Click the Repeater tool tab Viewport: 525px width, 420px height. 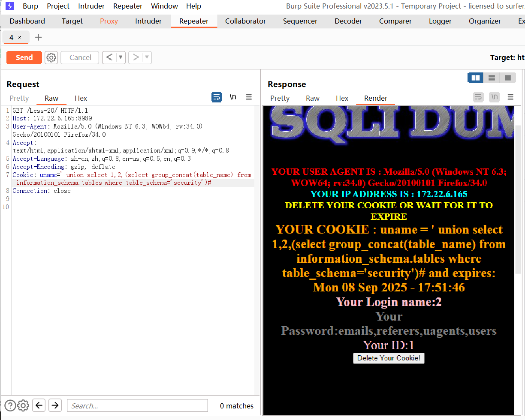pos(194,21)
